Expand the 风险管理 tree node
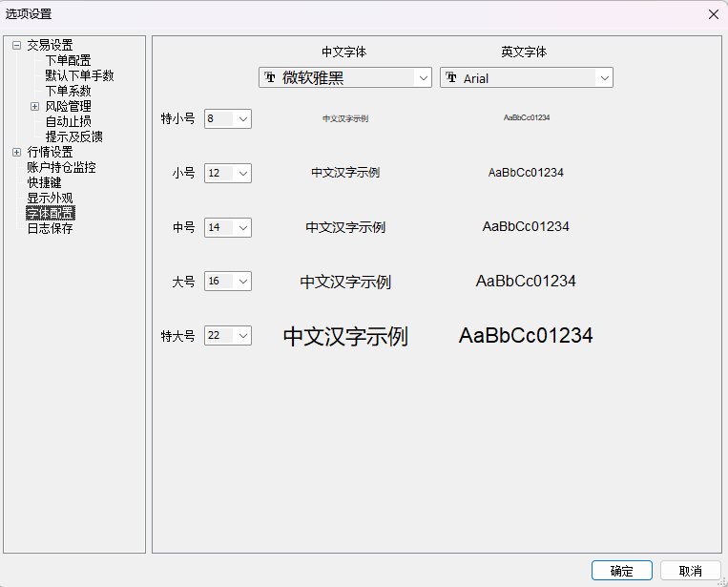The height and width of the screenshot is (587, 728). click(x=34, y=106)
